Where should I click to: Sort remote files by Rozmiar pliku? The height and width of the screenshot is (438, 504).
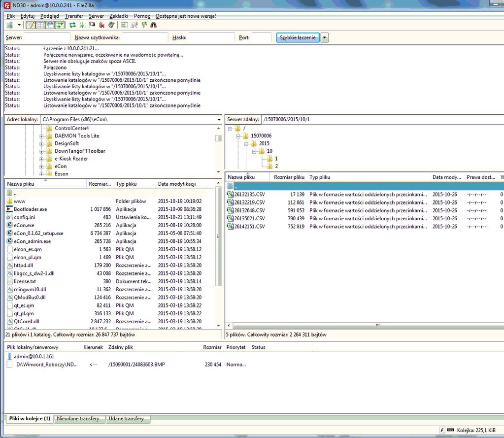click(x=289, y=177)
